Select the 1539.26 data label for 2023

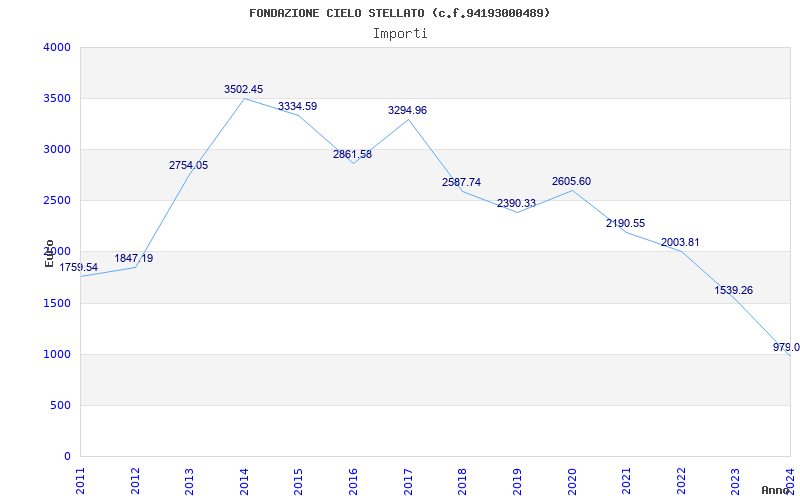coord(733,291)
